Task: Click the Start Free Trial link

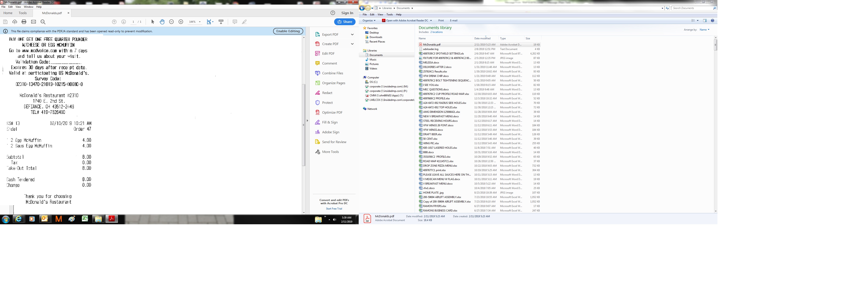Action: (x=334, y=209)
